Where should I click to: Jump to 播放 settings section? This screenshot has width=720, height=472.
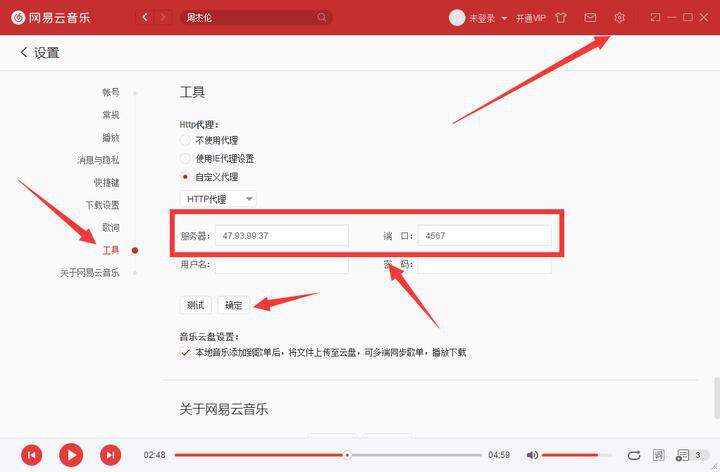pos(111,137)
